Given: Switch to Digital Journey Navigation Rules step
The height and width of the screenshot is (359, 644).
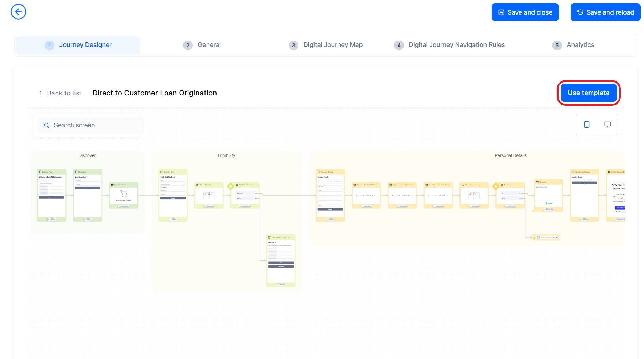Looking at the screenshot, I should click(x=456, y=45).
